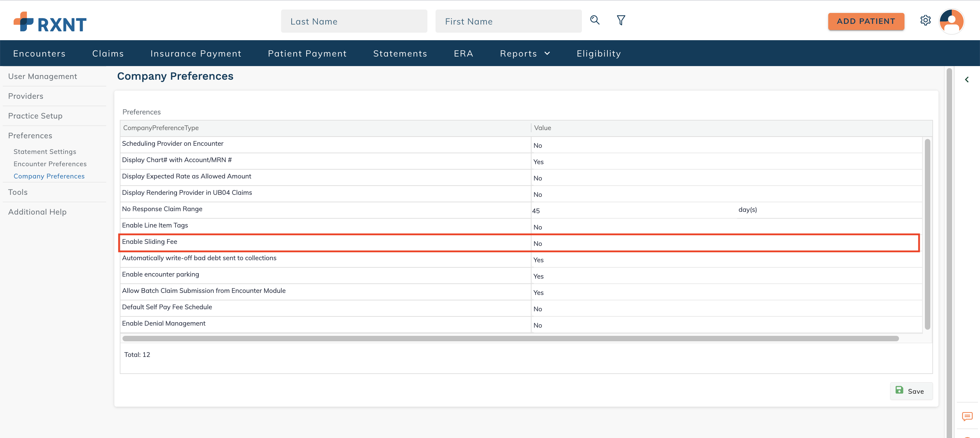The height and width of the screenshot is (438, 980).
Task: Open Encounter Preferences link
Action: (x=50, y=164)
